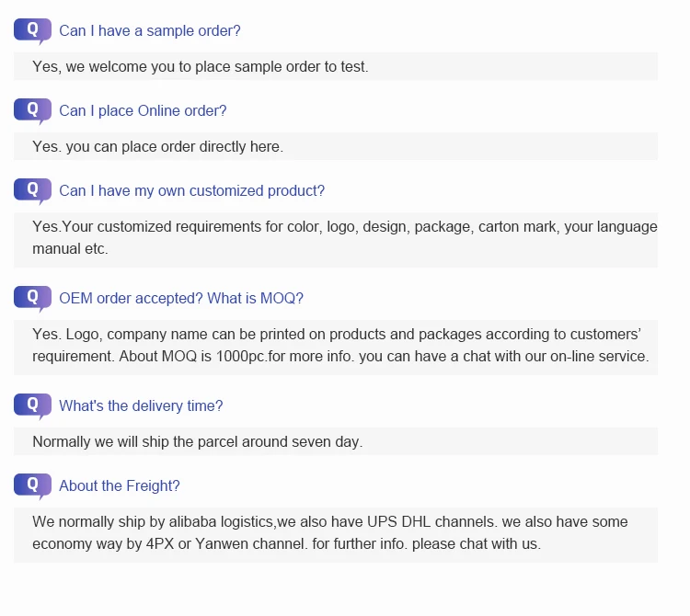Click the Q icon beside About the Freight
This screenshot has height=616, width=690.
(32, 485)
